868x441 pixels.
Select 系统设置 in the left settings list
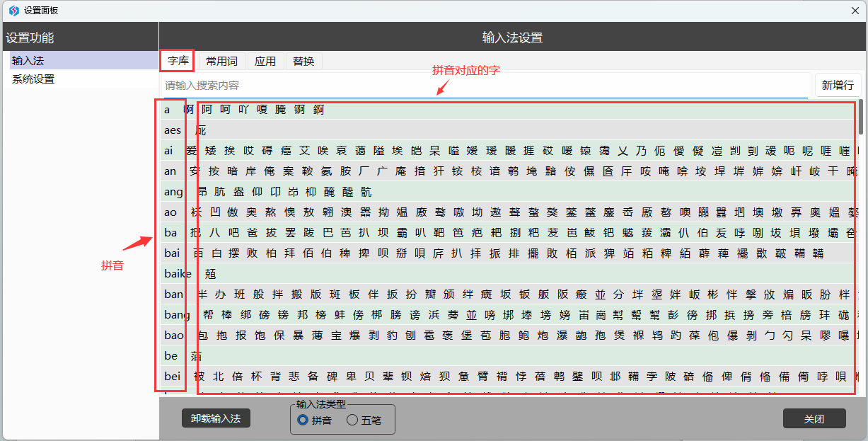coord(33,79)
